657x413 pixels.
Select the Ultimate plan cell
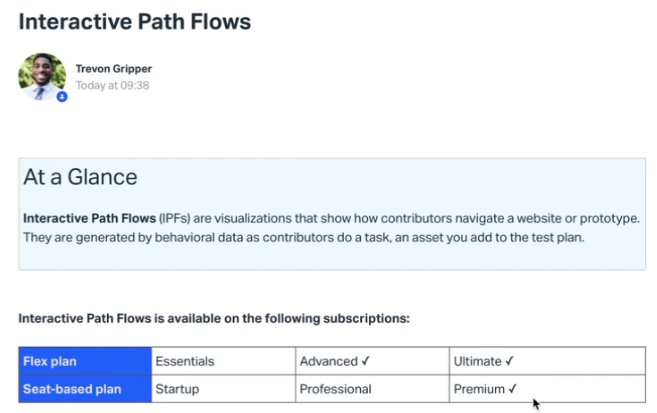coord(547,361)
